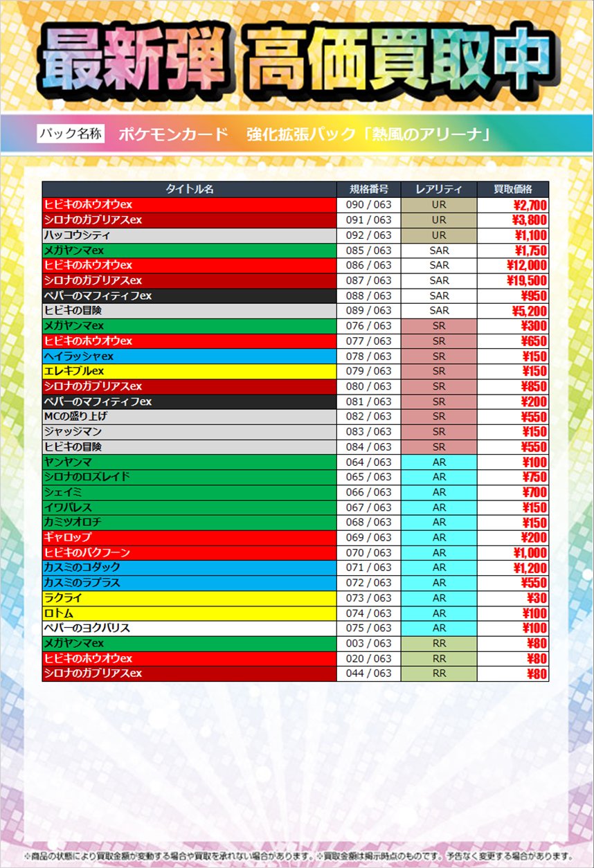Click card number 091 / 063
This screenshot has height=868, width=594.
click(369, 220)
